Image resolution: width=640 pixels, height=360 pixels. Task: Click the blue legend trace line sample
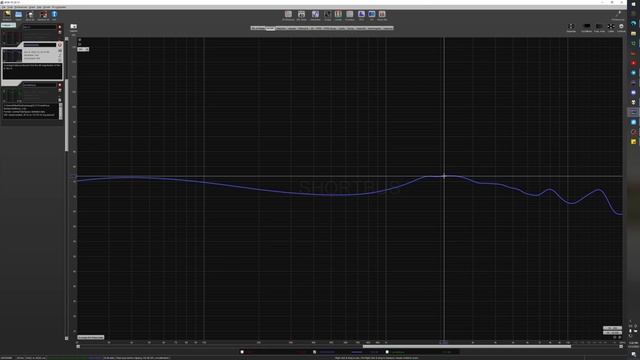click(356, 352)
